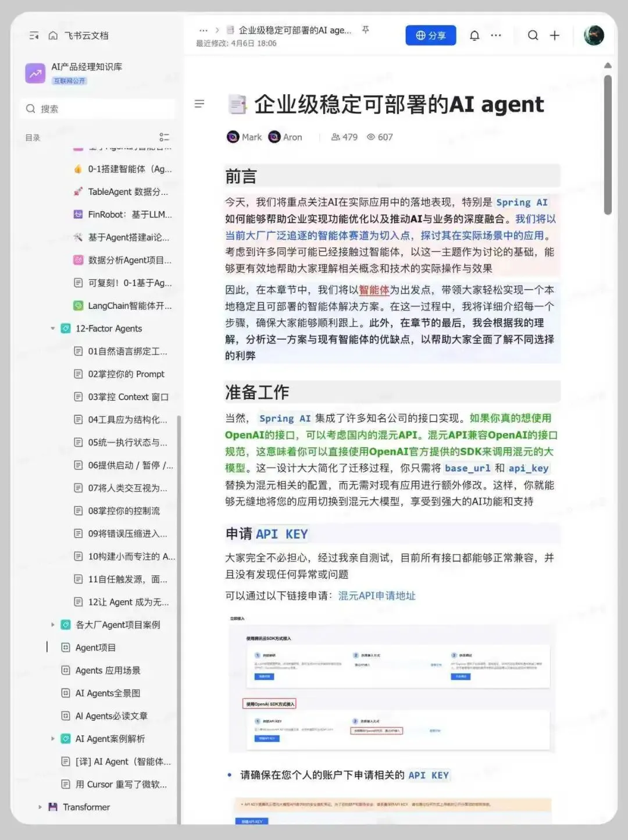Open 可复刻! 0-1基于Ag document
This screenshot has width=628, height=840.
click(123, 283)
